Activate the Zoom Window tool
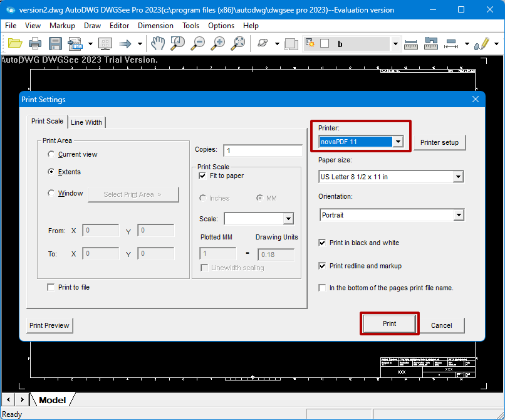Screen dimensions: 505x420 (177, 43)
